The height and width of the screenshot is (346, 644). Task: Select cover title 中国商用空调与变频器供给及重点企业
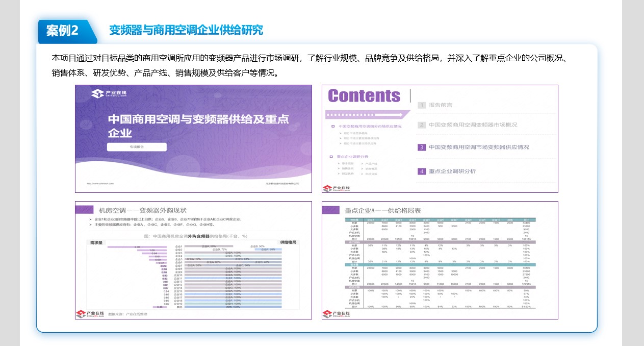tap(198, 126)
